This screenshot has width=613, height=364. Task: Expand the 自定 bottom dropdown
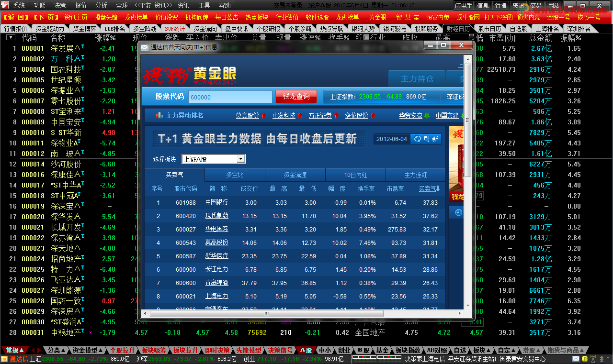pos(513,350)
